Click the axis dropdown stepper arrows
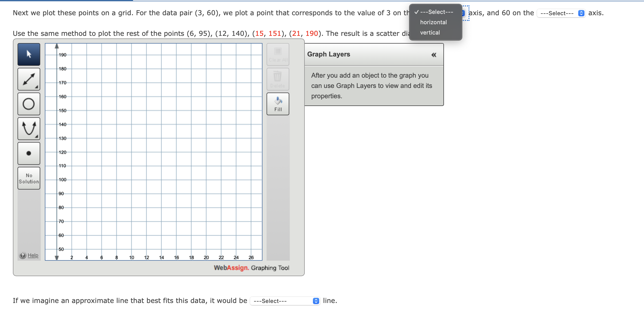The image size is (644, 312). click(581, 13)
